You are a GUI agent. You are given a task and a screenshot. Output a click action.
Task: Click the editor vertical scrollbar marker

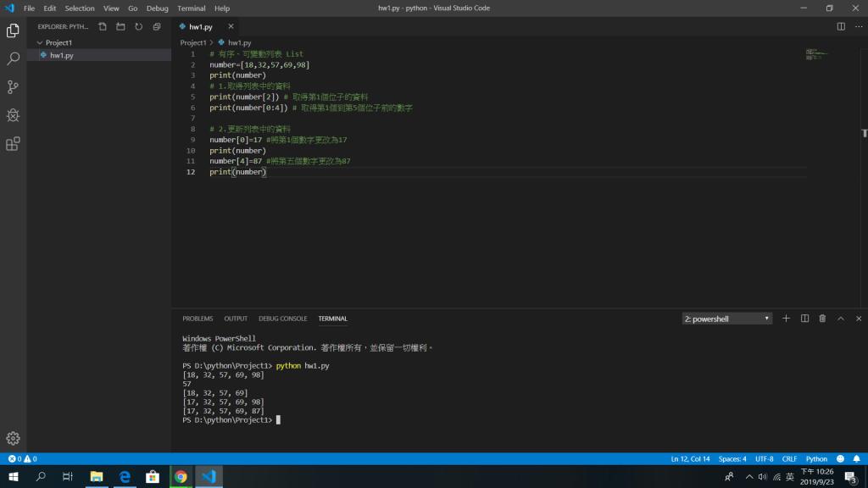click(864, 133)
